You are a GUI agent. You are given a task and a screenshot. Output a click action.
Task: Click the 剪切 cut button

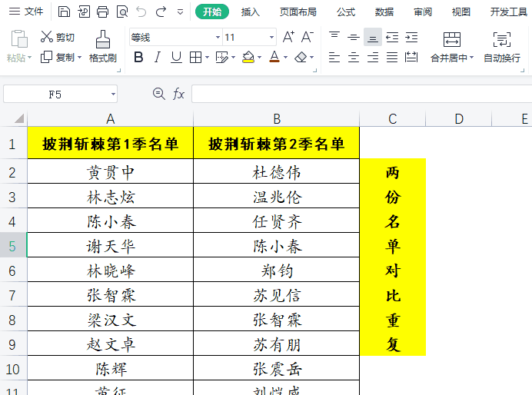coord(58,37)
